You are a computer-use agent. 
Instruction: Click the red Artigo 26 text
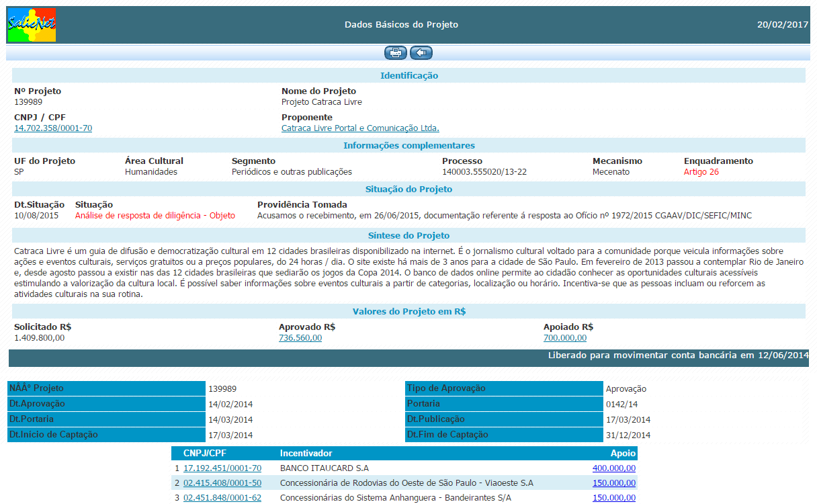701,172
